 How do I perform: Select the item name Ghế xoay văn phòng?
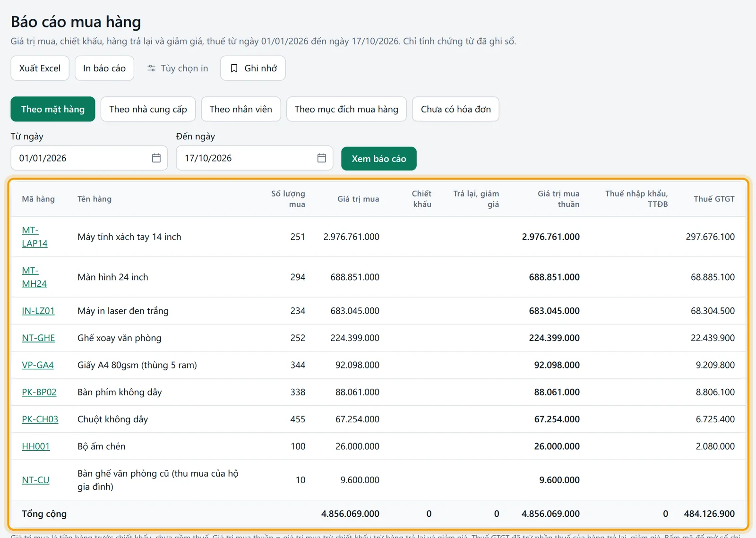point(120,338)
